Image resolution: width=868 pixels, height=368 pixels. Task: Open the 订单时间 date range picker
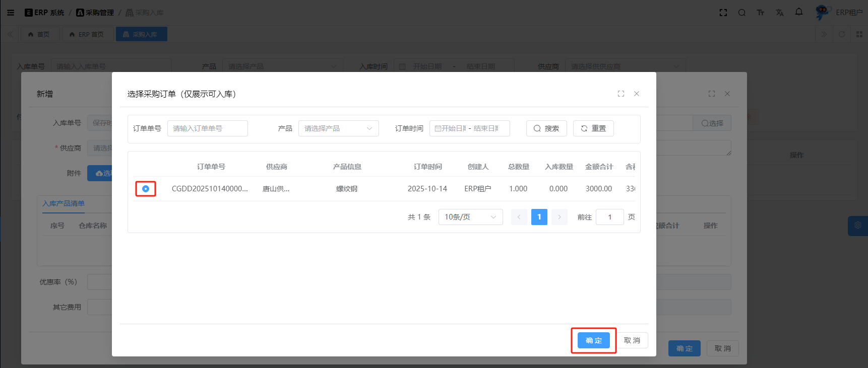469,128
